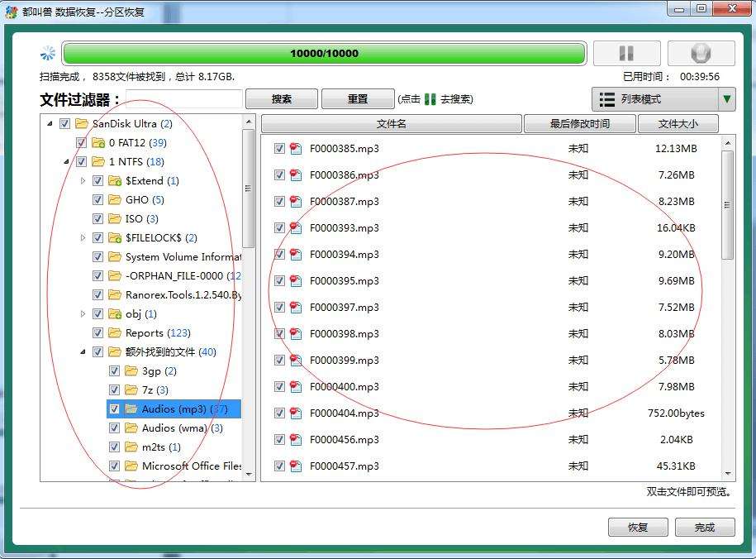Click the mp3 icon of F0000404.mp3
Image resolution: width=756 pixels, height=559 pixels.
coord(296,413)
